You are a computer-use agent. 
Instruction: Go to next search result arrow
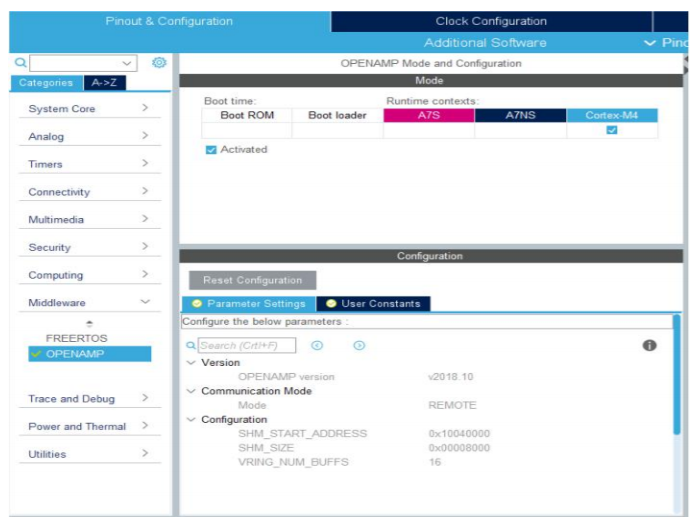[x=359, y=345]
